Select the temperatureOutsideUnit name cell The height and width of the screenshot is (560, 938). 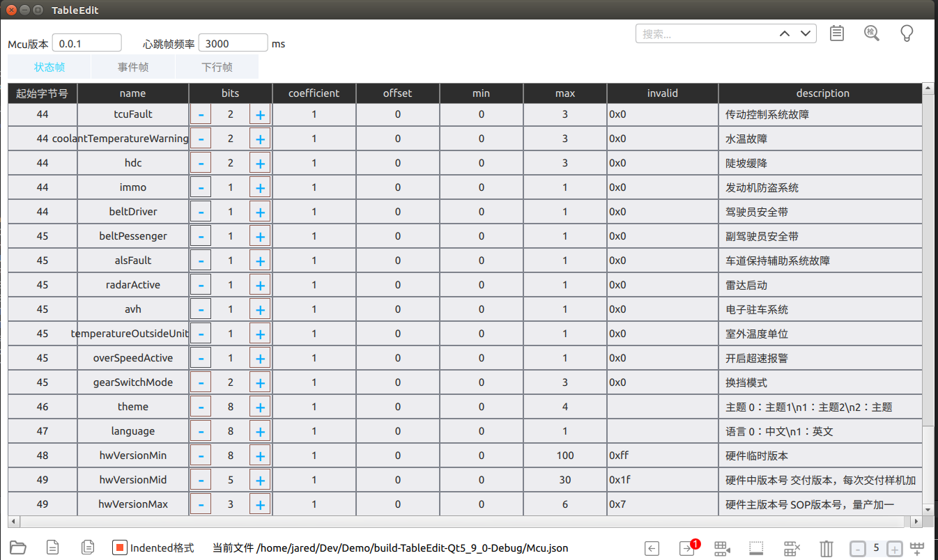coord(133,334)
